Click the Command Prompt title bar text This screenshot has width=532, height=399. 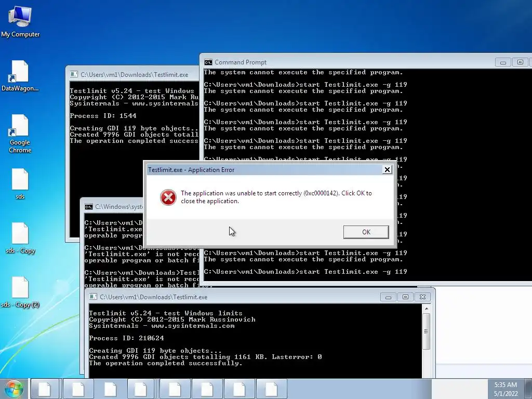[x=240, y=62]
